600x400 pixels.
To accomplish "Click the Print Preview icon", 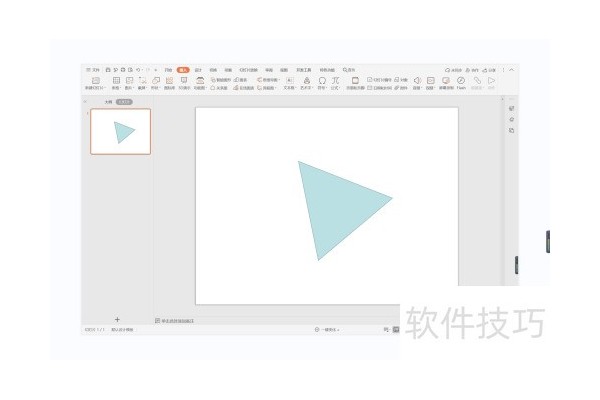I will point(130,70).
